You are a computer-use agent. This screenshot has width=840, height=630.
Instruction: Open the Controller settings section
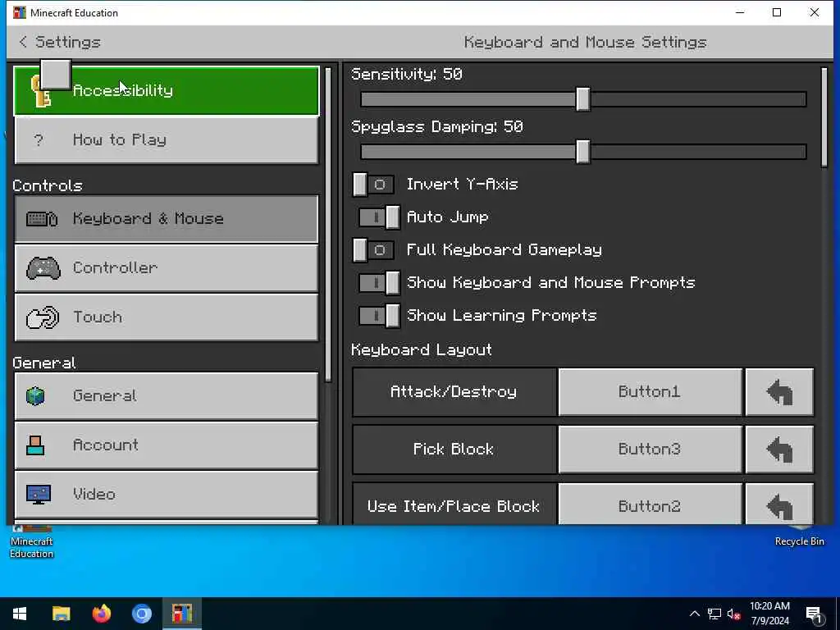[167, 268]
